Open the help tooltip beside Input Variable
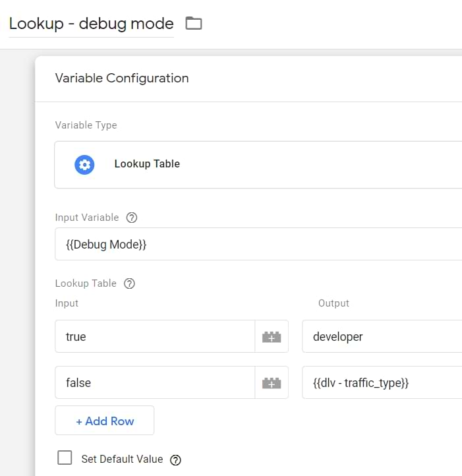The image size is (462, 476). pos(131,218)
